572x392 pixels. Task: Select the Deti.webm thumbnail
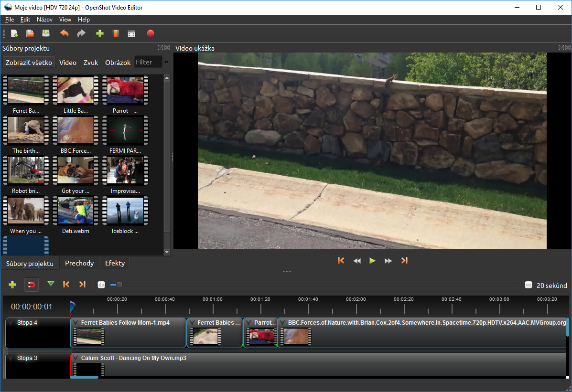pyautogui.click(x=76, y=211)
